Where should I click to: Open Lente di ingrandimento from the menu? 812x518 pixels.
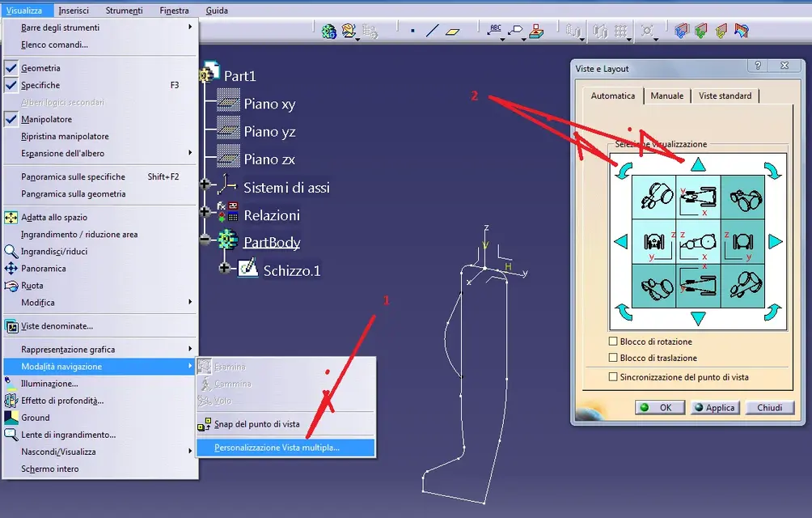click(x=100, y=435)
